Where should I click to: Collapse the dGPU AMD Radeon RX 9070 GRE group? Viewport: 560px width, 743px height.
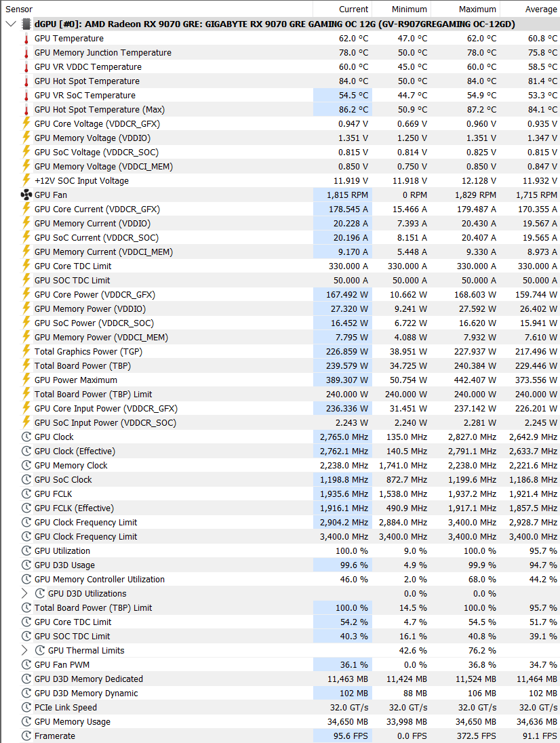[11, 24]
